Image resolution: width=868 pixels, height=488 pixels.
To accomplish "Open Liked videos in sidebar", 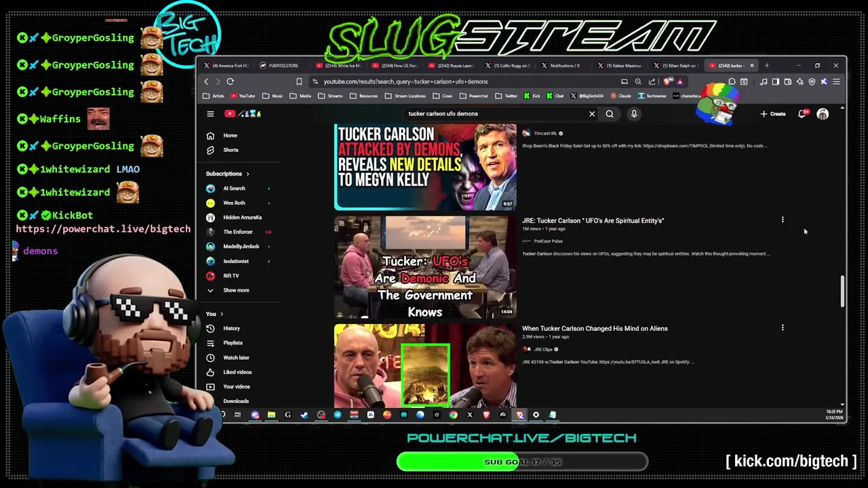I will pyautogui.click(x=239, y=372).
